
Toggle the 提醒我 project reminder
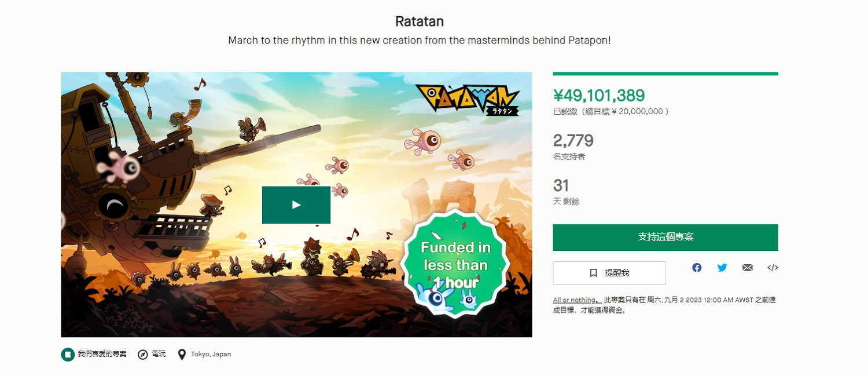(x=609, y=273)
